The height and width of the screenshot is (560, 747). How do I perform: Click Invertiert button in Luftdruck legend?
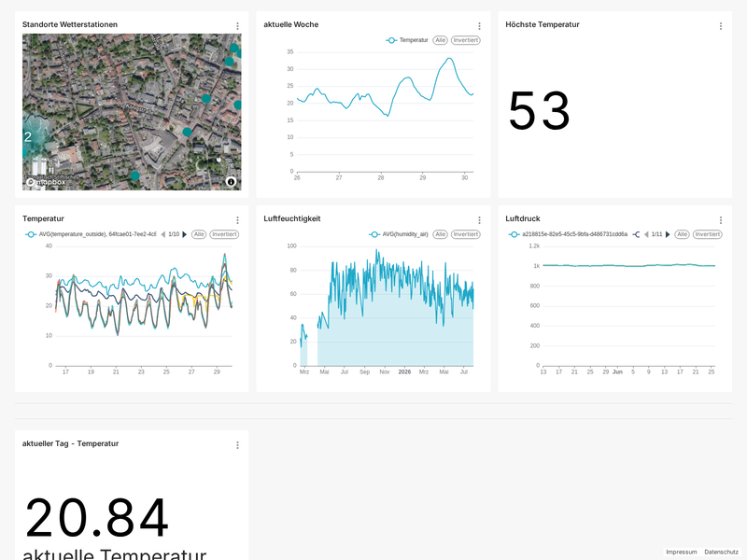pyautogui.click(x=708, y=234)
